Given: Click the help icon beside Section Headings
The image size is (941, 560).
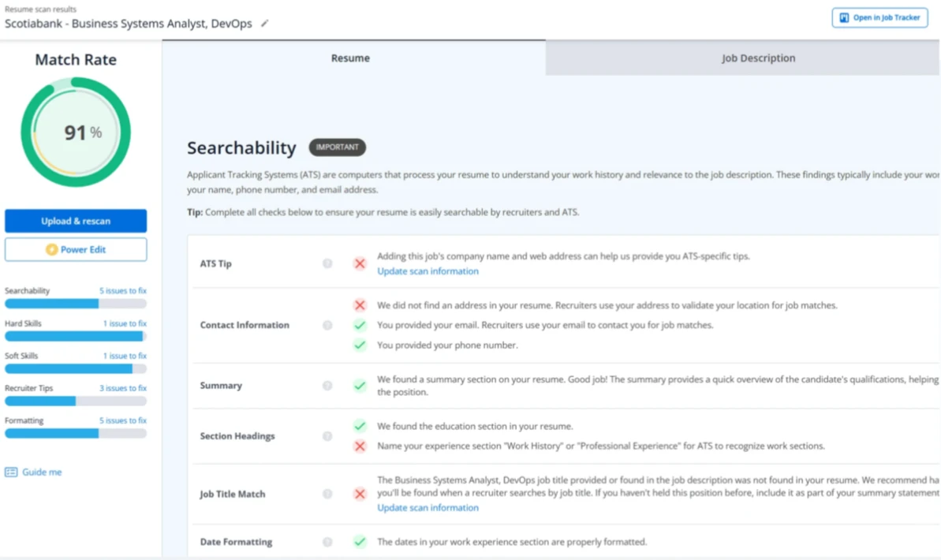Looking at the screenshot, I should tap(327, 435).
